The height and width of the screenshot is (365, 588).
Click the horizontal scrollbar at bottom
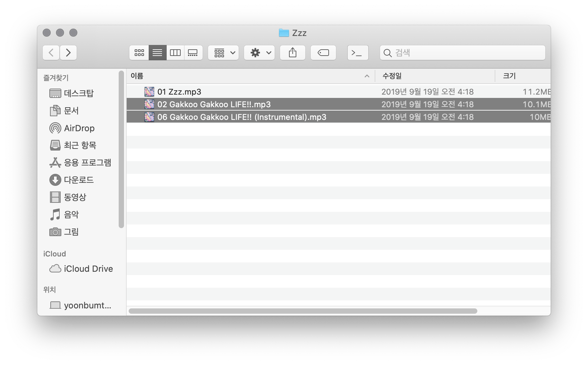click(303, 311)
